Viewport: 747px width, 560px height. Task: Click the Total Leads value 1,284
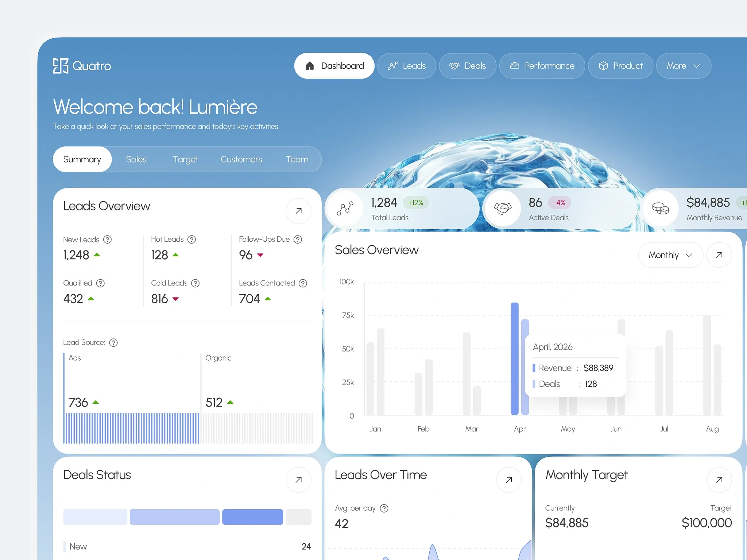(x=384, y=203)
